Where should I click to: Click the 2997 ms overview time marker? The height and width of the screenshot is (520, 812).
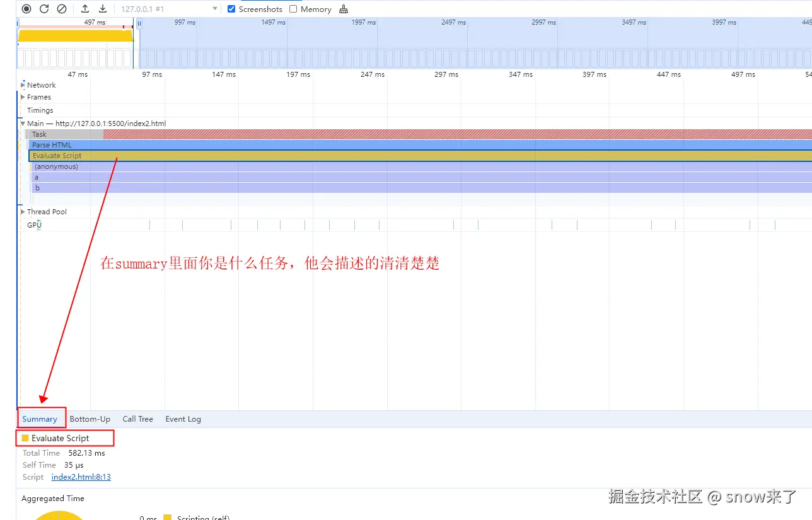click(x=543, y=22)
